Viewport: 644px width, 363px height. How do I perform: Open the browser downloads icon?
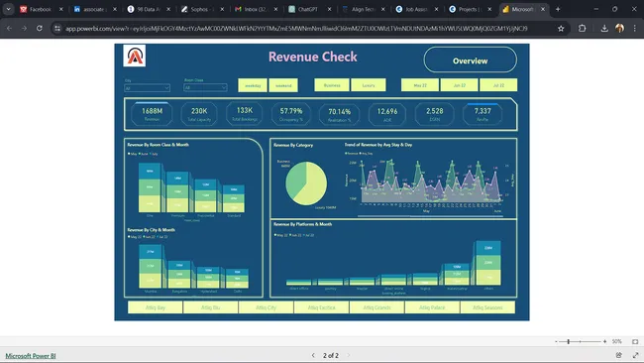tap(604, 29)
